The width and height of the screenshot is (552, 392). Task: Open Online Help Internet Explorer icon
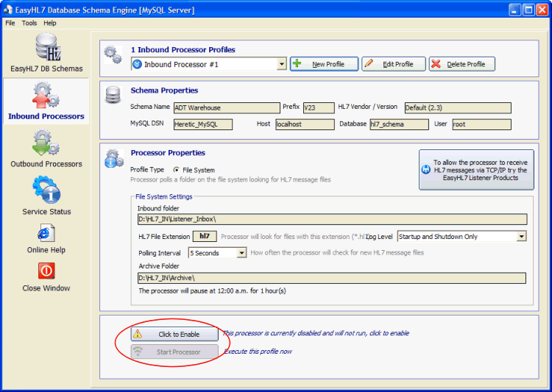(46, 232)
